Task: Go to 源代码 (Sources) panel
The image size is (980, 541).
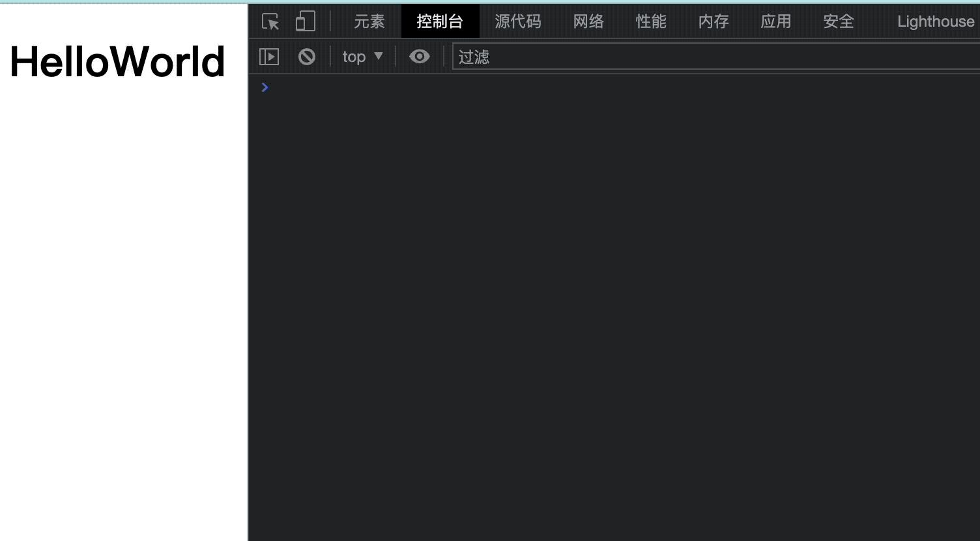Action: point(518,21)
